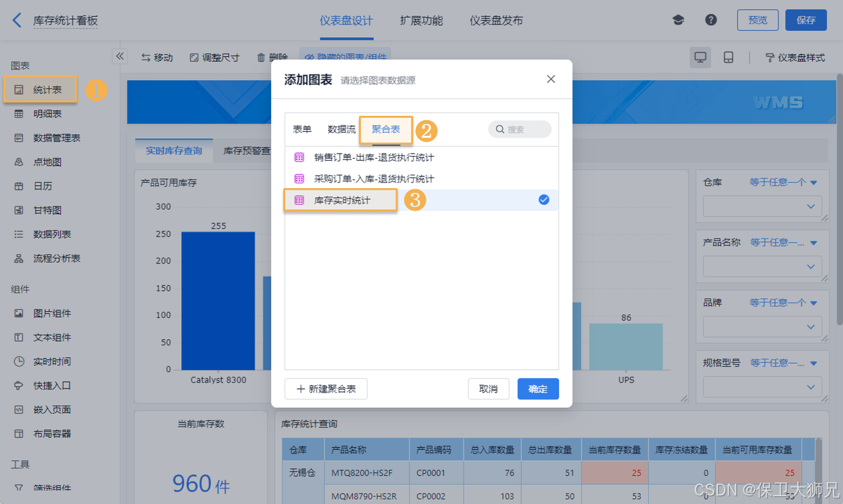Open the 仓库 value select box
This screenshot has width=843, height=504.
point(762,206)
